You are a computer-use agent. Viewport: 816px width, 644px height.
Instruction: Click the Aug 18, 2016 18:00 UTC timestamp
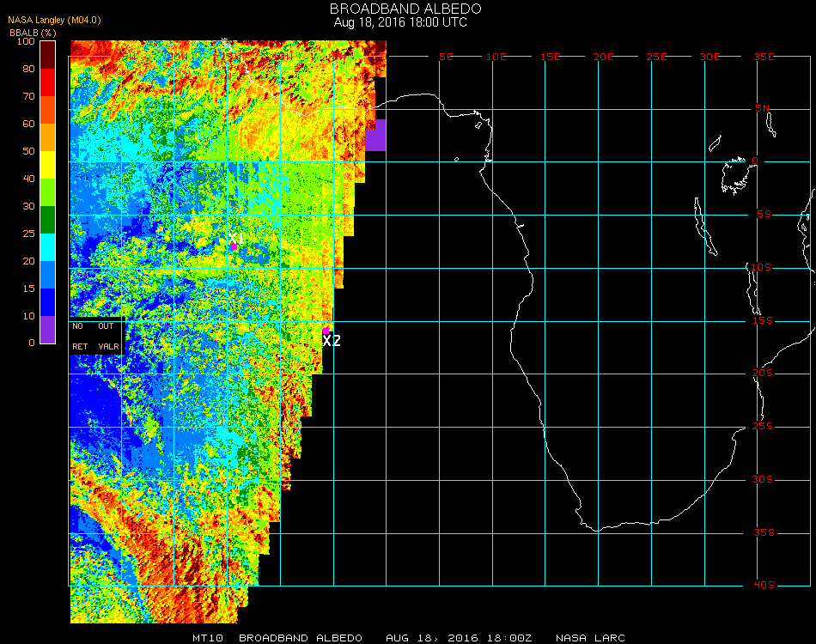pos(400,22)
